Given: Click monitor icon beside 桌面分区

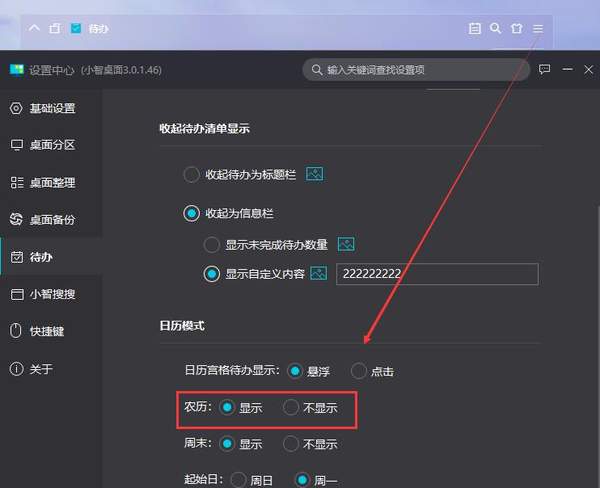Looking at the screenshot, I should 16,145.
